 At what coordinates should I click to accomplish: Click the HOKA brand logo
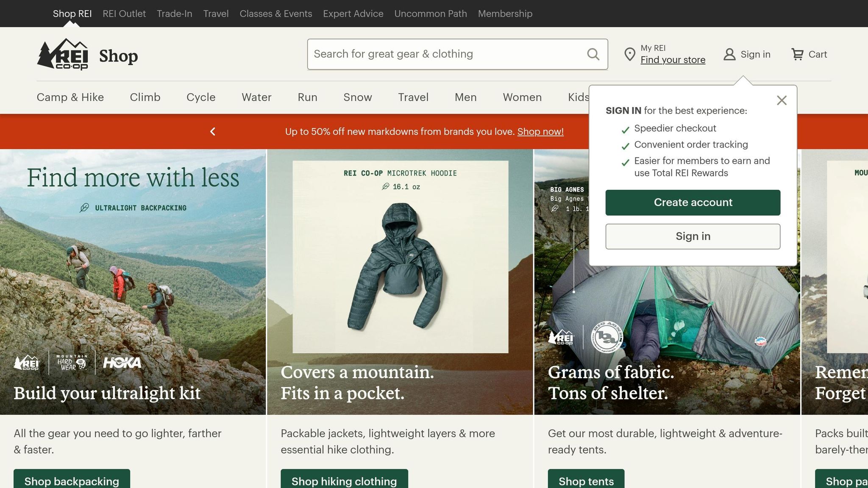point(122,363)
